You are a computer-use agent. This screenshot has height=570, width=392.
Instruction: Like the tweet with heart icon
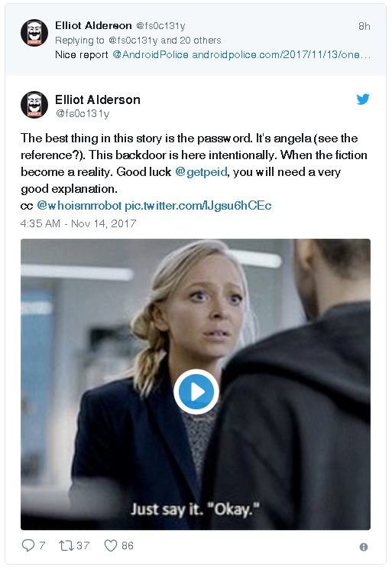point(111,546)
